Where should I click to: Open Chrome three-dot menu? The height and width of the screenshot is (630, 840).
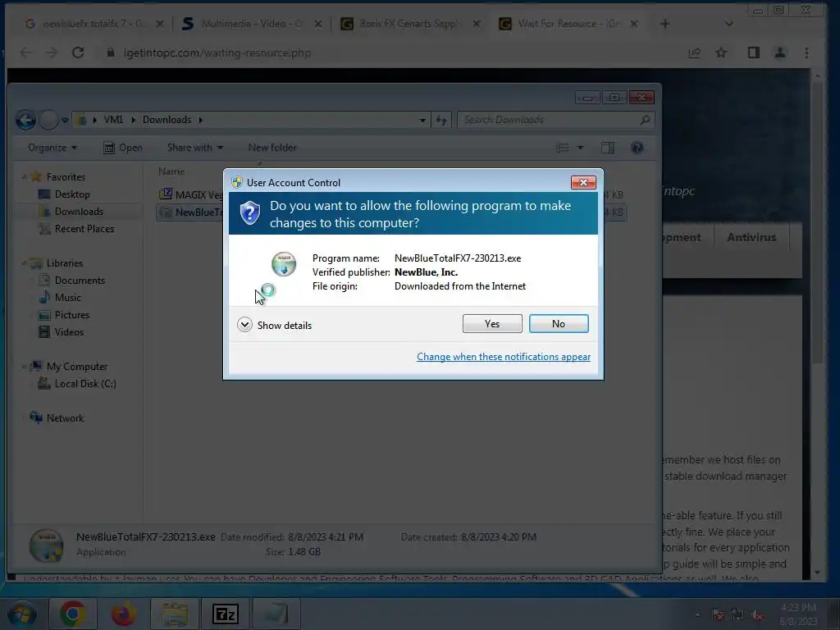click(x=806, y=53)
